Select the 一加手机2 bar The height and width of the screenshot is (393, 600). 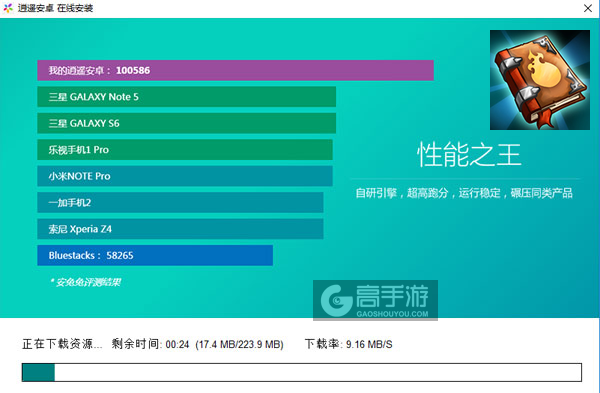tap(180, 202)
